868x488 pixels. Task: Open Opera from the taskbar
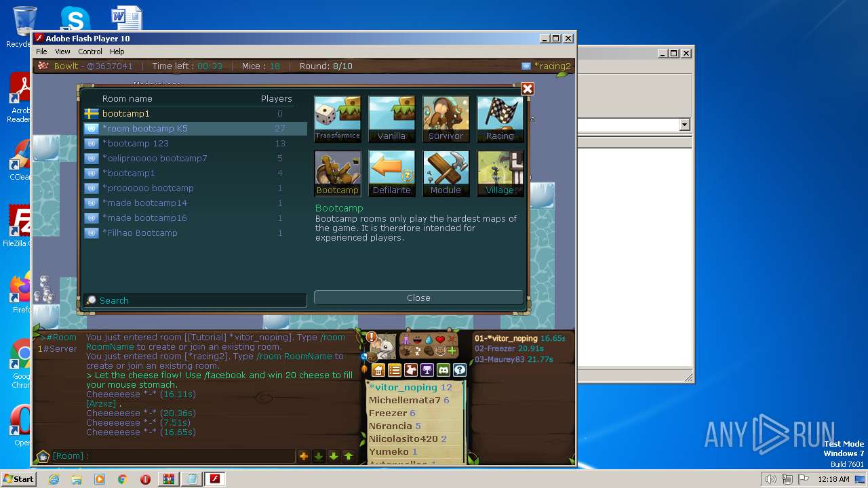(x=145, y=479)
